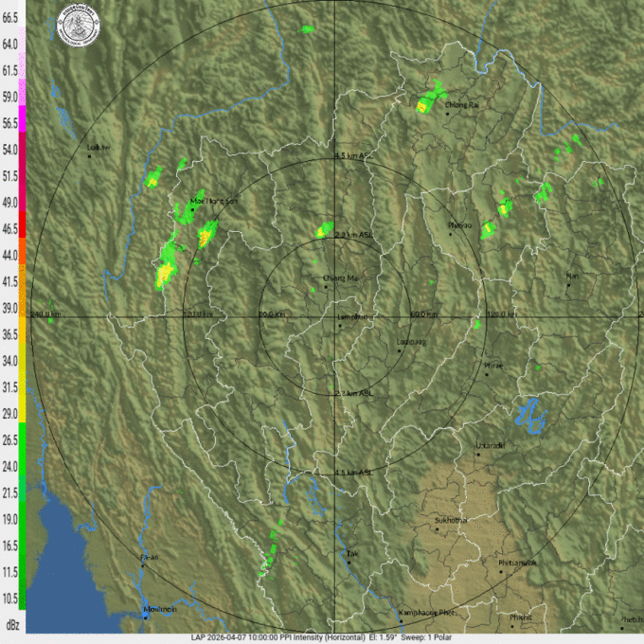644x644 pixels.
Task: Click the Chiang Mai city marker
Action: point(327,287)
